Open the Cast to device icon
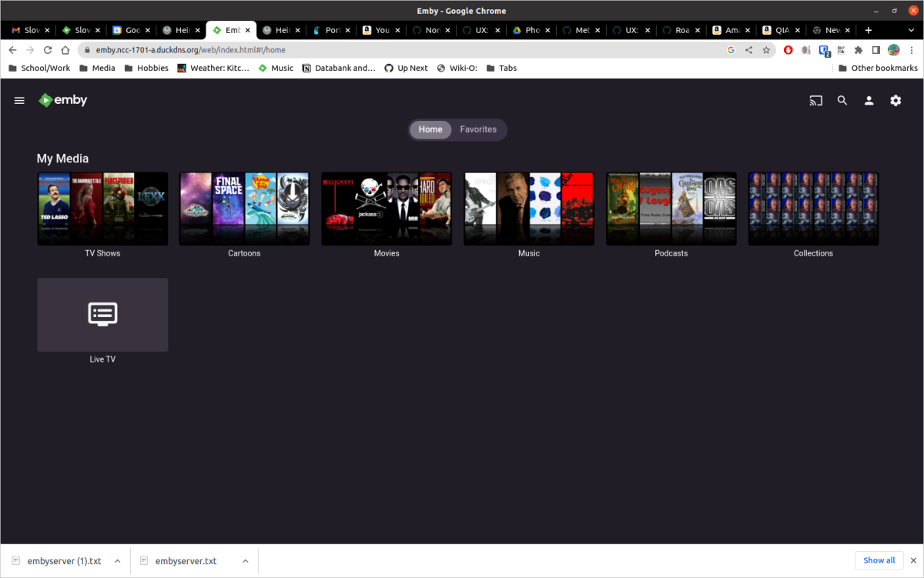This screenshot has width=924, height=578. (816, 101)
